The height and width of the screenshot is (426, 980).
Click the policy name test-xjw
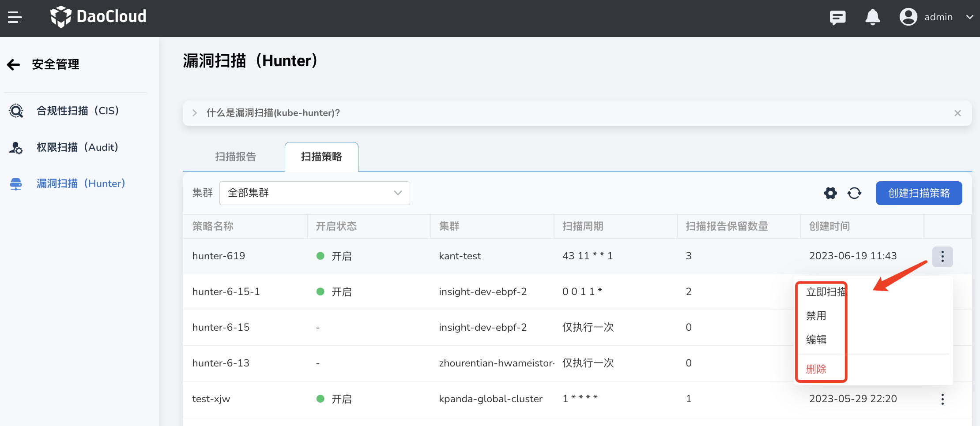pos(211,399)
